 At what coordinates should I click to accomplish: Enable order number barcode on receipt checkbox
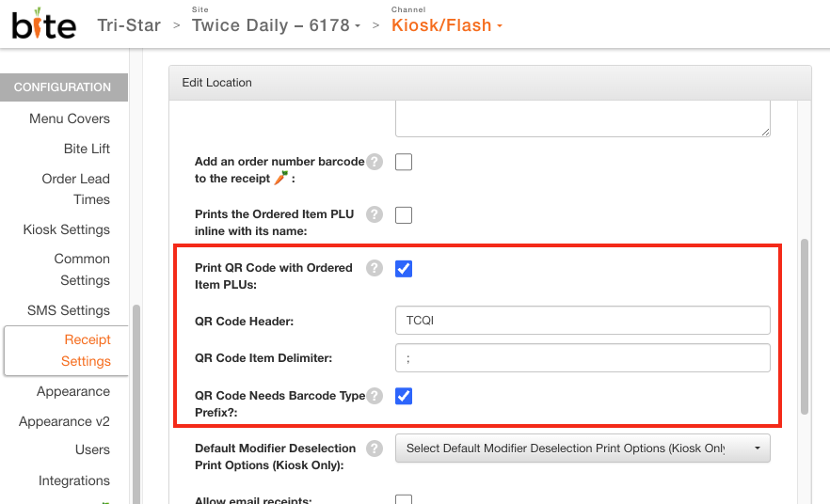coord(404,162)
